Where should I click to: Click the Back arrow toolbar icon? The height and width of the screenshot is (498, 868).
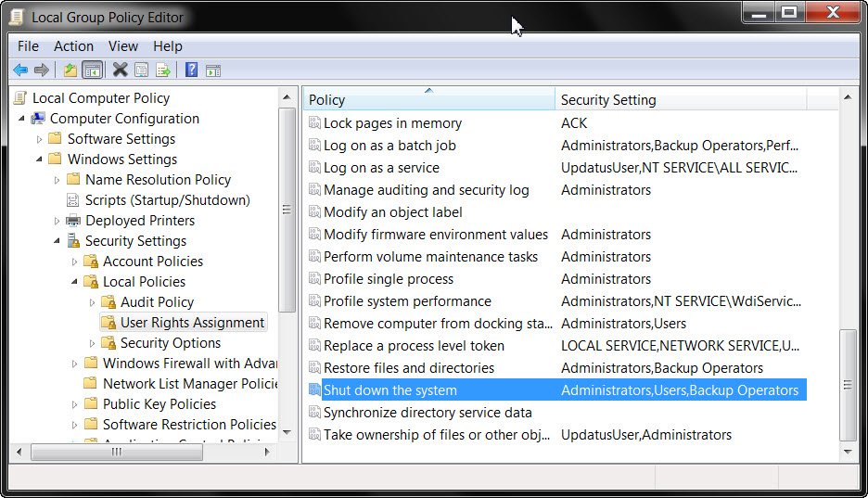click(x=20, y=70)
